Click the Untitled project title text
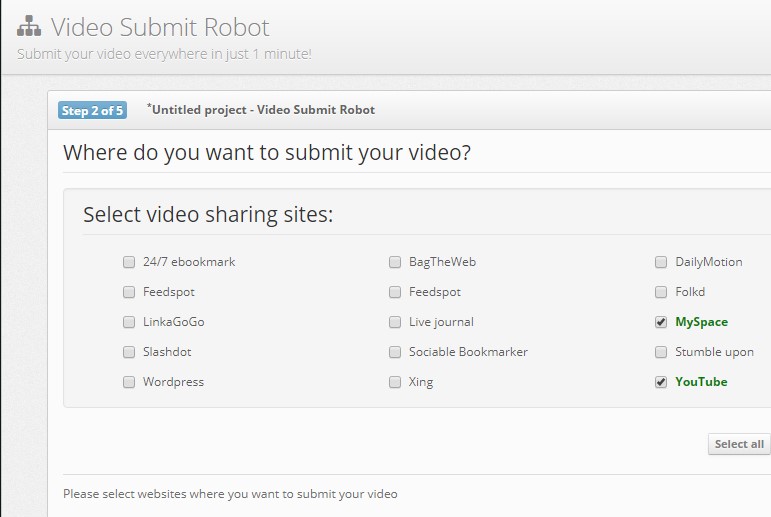Screen dimensions: 771x517 click(261, 110)
